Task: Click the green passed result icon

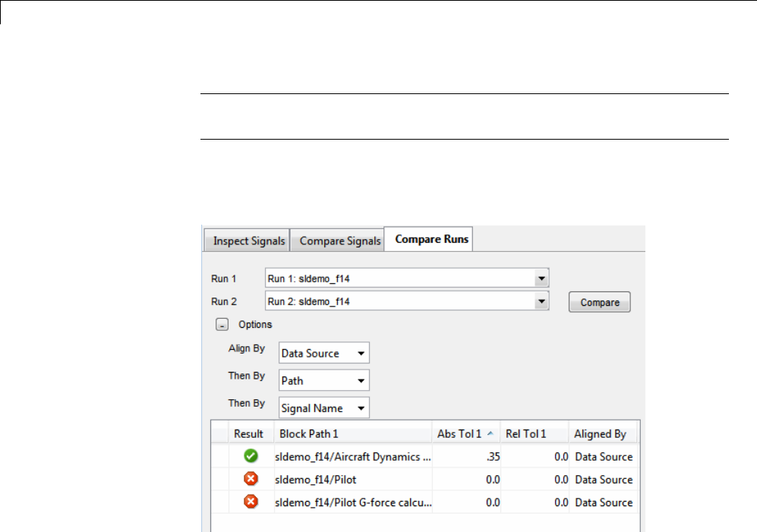Action: (x=251, y=456)
